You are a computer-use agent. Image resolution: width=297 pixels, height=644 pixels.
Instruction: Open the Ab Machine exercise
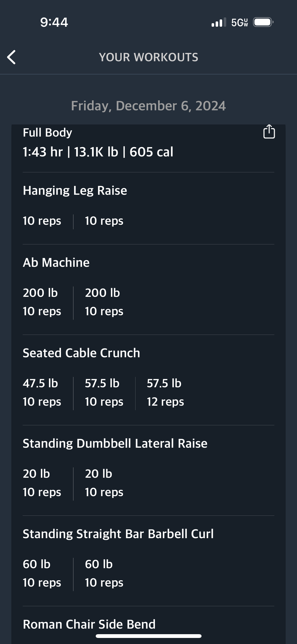pos(56,263)
